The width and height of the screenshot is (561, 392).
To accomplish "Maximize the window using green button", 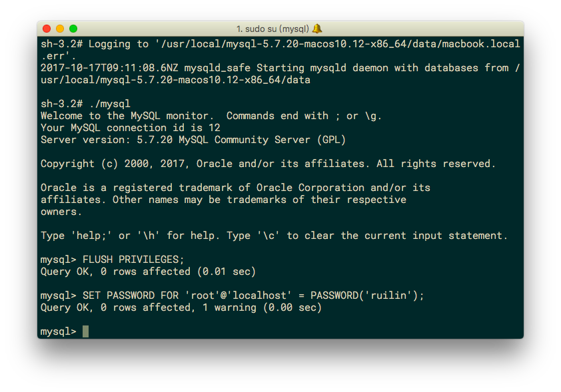I will [73, 29].
